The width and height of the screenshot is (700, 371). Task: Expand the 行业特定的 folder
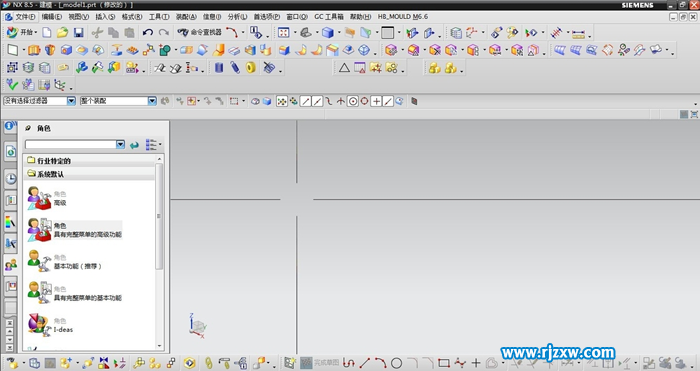(x=49, y=160)
